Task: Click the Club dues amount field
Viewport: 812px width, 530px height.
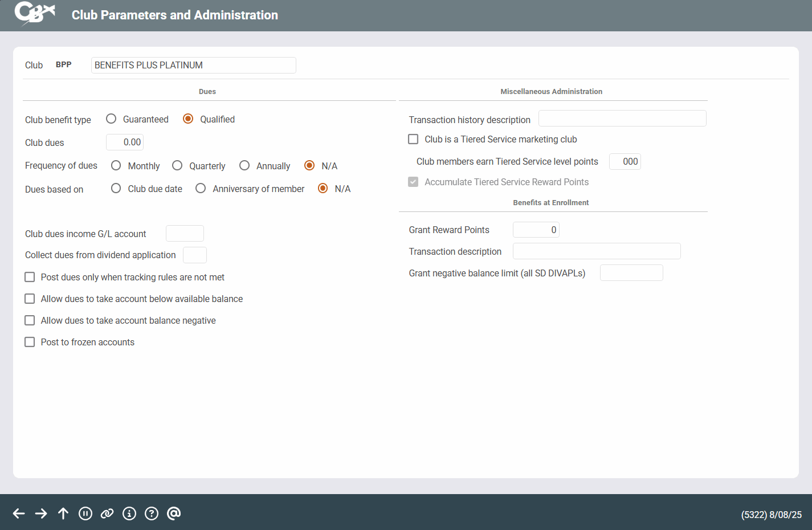Action: (125, 142)
